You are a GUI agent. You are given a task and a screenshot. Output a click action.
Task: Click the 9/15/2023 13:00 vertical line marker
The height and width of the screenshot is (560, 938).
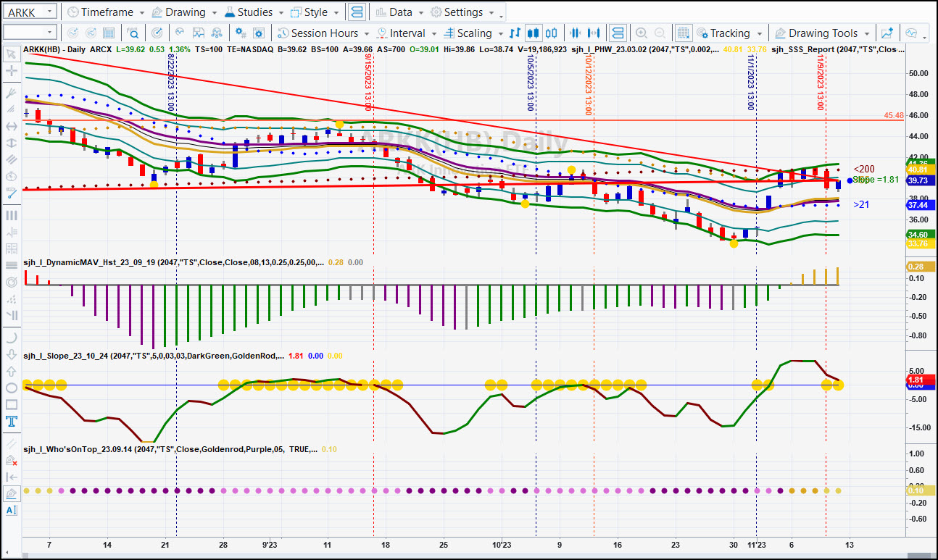tap(369, 82)
